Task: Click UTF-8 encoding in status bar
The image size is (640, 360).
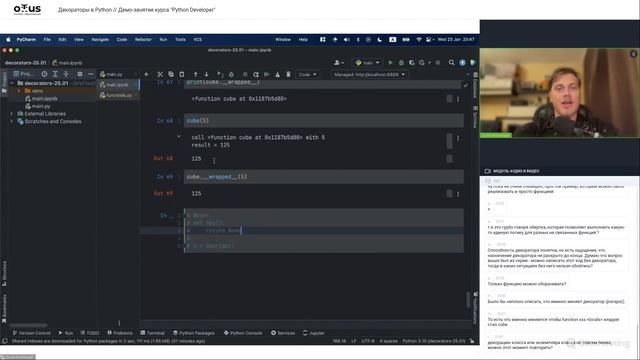Action: click(368, 341)
